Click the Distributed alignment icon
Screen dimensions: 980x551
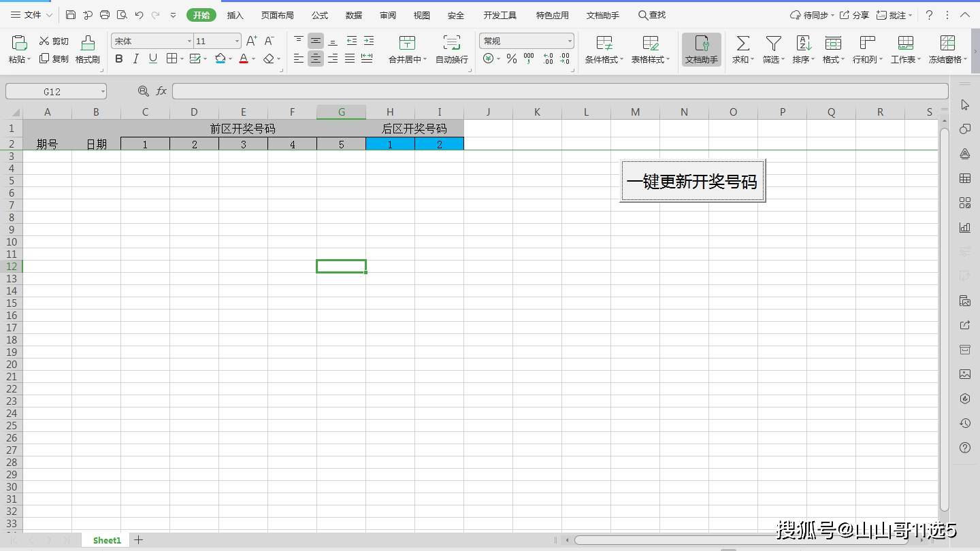(367, 59)
